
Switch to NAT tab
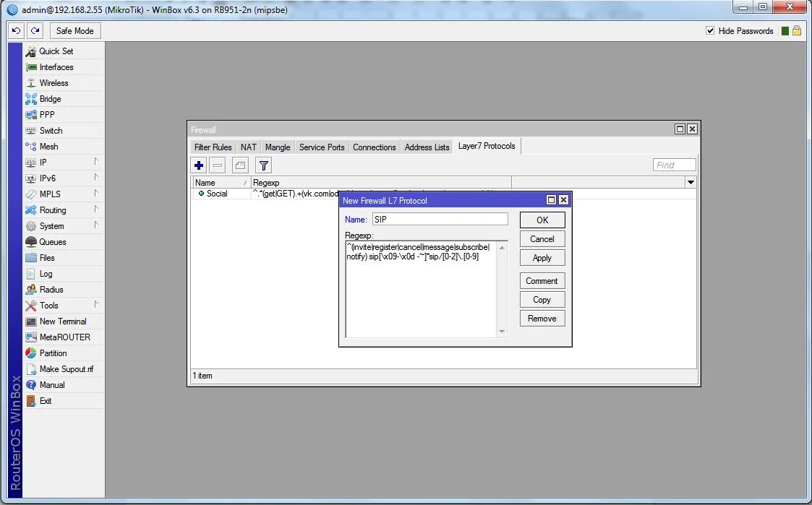pos(249,147)
